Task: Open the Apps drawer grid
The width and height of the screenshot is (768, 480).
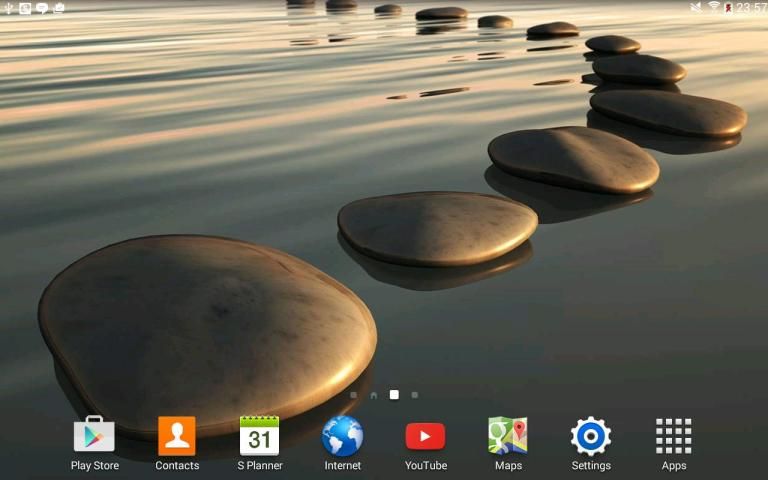Action: 674,437
